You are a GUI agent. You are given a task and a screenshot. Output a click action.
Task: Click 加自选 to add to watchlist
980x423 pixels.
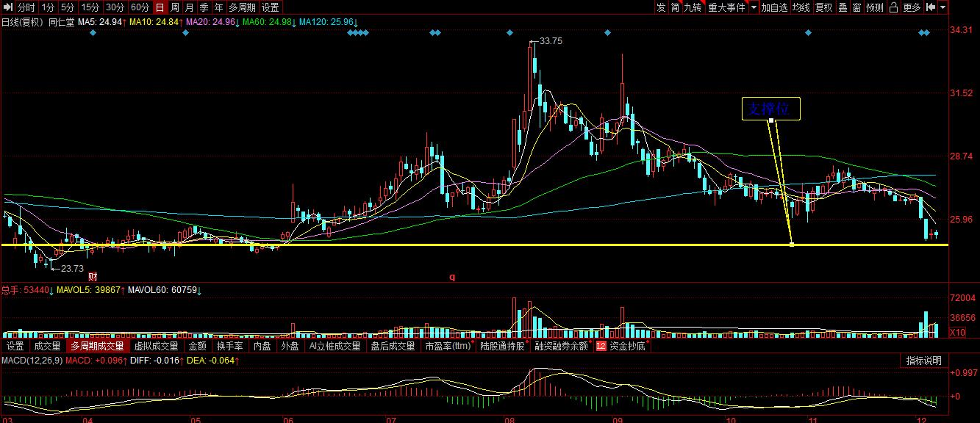pyautogui.click(x=774, y=7)
